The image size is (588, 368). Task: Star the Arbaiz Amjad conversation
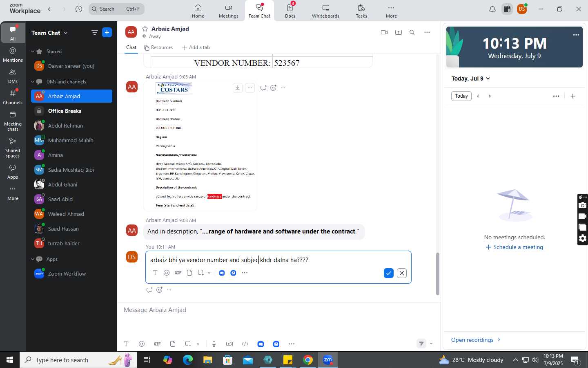click(x=145, y=29)
